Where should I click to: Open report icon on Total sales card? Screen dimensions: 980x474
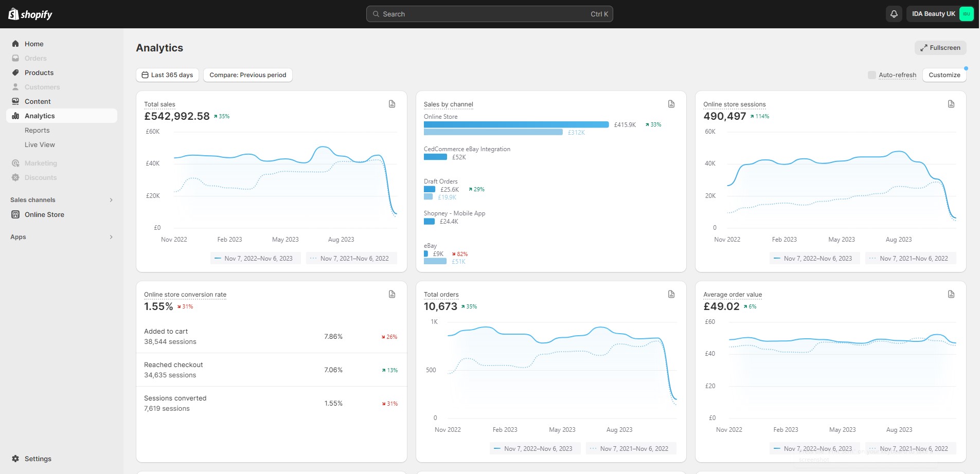tap(392, 104)
